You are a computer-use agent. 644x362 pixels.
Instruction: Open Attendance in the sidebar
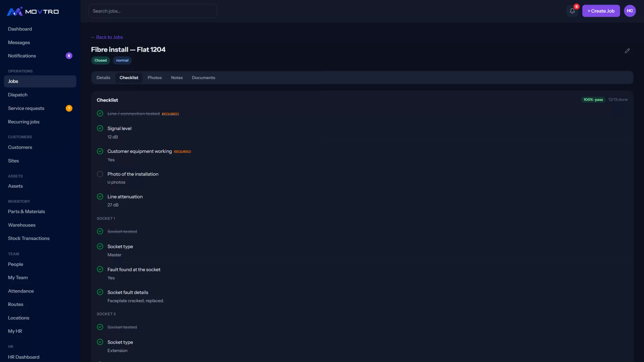click(x=40, y=291)
